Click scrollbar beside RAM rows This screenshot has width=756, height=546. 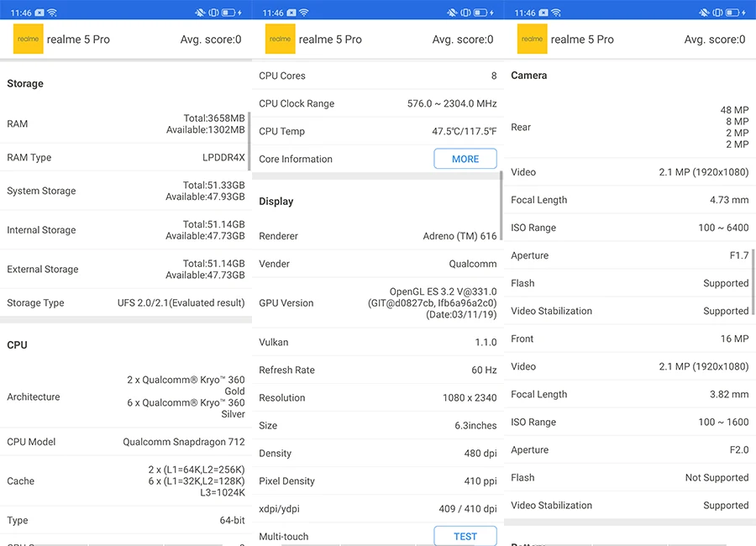tap(249, 141)
